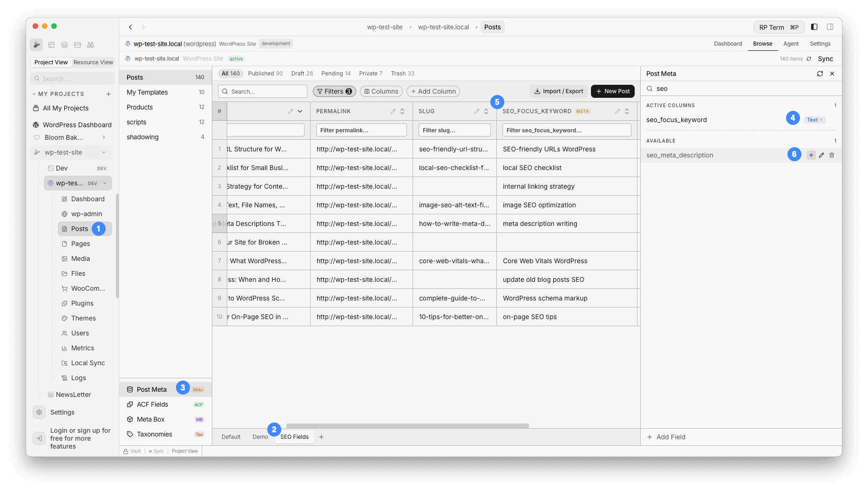
Task: Edit the PERMALINK column with the pencil icon
Action: [x=393, y=111]
